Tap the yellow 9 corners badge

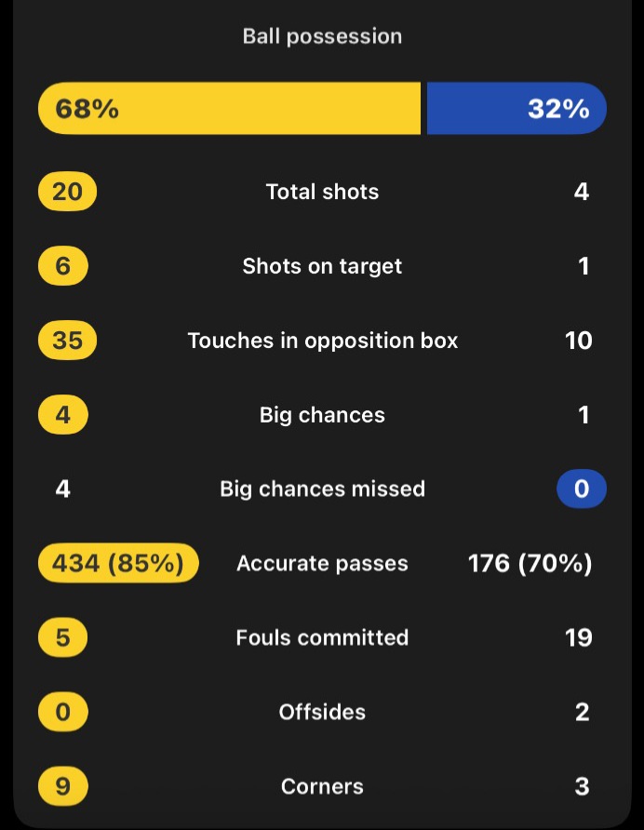pos(63,786)
